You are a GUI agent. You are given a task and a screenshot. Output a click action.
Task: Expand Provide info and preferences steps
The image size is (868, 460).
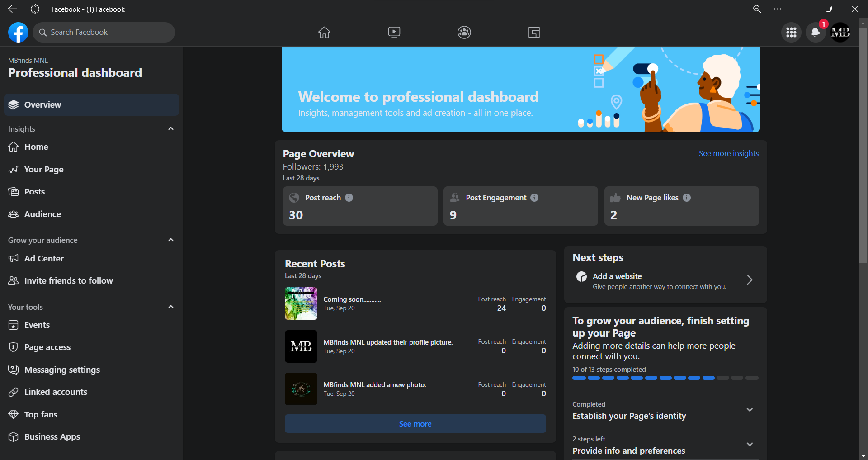[x=750, y=445]
